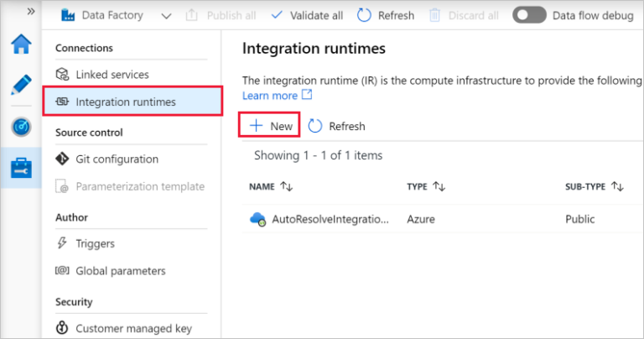The width and height of the screenshot is (644, 339).
Task: Refresh the integration runtimes list
Action: tap(337, 126)
